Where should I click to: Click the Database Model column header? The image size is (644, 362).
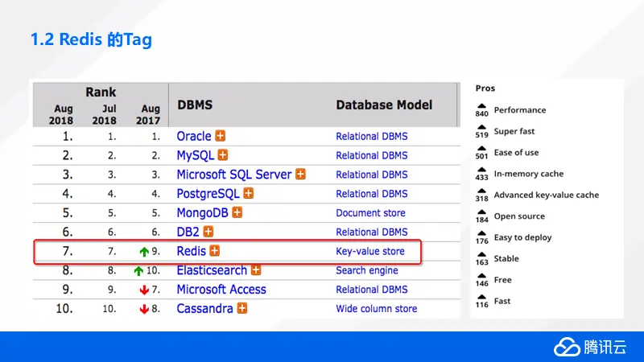[384, 105]
